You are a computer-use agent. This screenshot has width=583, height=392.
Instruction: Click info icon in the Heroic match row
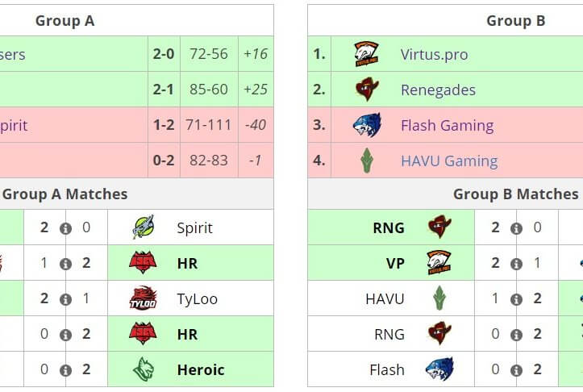tap(65, 370)
